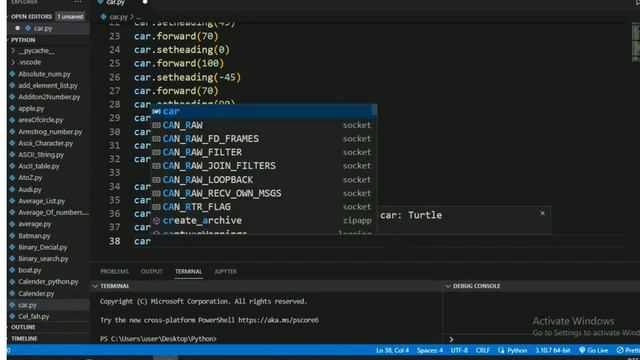Open Ascii_Character.py file

(x=45, y=143)
